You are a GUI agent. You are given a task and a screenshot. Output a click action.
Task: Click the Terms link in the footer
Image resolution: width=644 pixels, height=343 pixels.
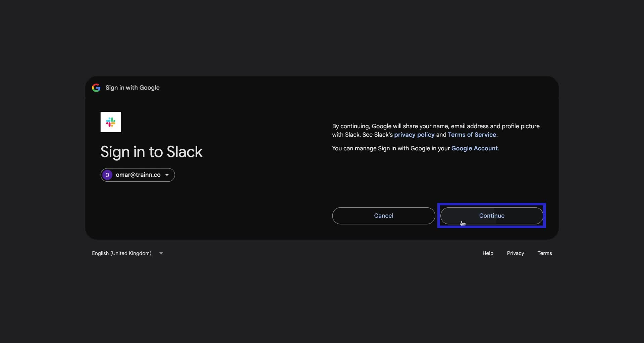click(x=544, y=253)
